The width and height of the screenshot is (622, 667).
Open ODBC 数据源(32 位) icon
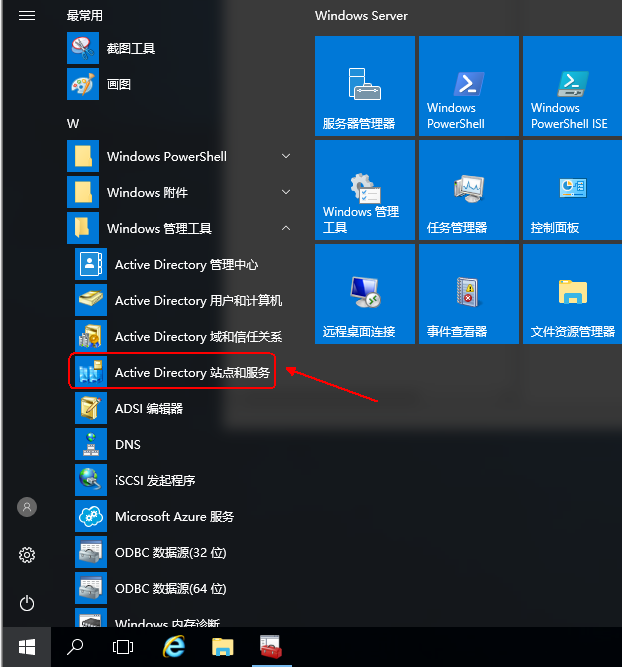click(91, 552)
